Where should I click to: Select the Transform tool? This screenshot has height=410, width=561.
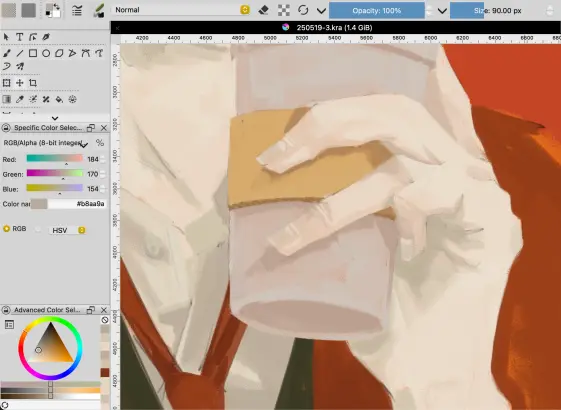click(x=6, y=83)
